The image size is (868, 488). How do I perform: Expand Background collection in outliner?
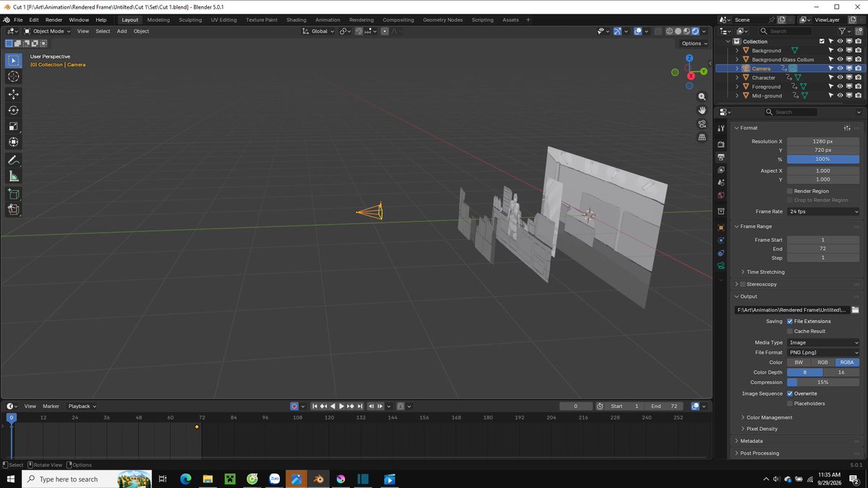coord(737,51)
